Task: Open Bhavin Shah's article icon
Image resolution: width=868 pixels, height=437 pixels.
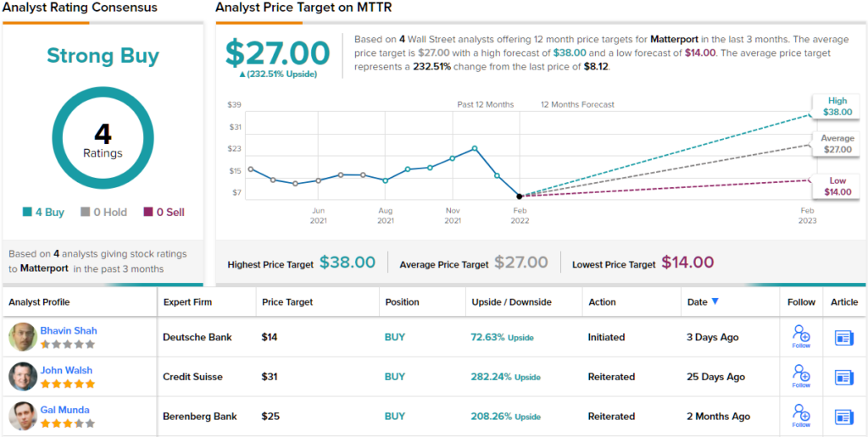Action: 844,337
